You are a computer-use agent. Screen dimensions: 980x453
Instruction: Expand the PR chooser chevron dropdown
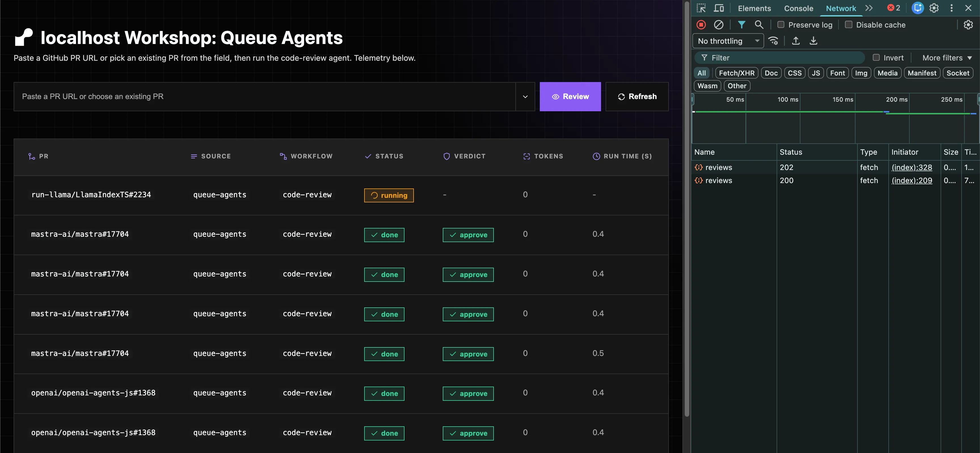[525, 97]
